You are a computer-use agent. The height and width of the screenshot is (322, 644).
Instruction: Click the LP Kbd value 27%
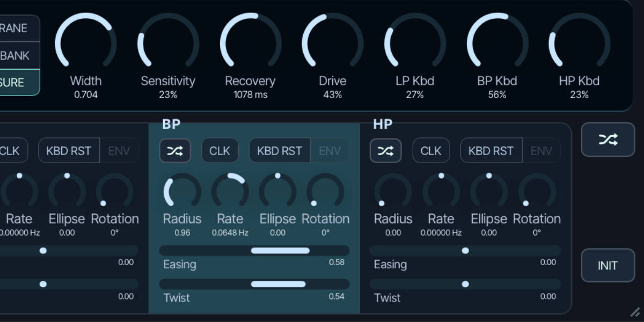pos(415,95)
